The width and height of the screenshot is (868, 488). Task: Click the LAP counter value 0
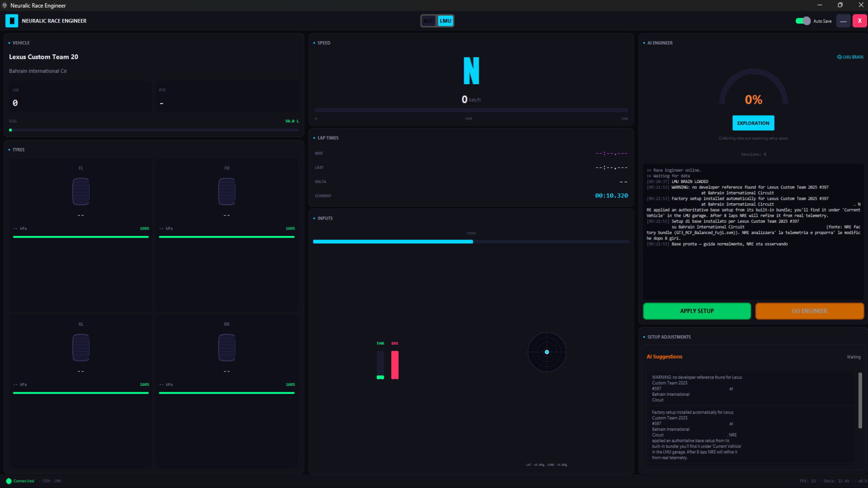15,103
